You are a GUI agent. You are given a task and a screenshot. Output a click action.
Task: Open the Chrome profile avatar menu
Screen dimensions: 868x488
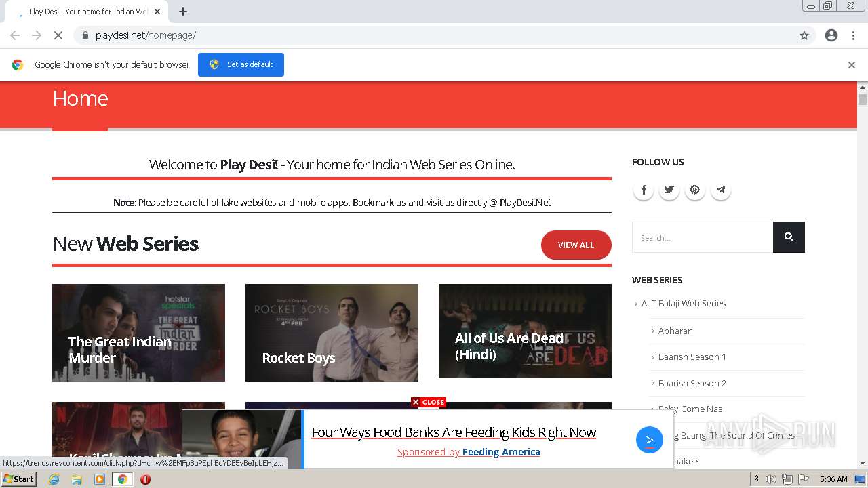831,35
